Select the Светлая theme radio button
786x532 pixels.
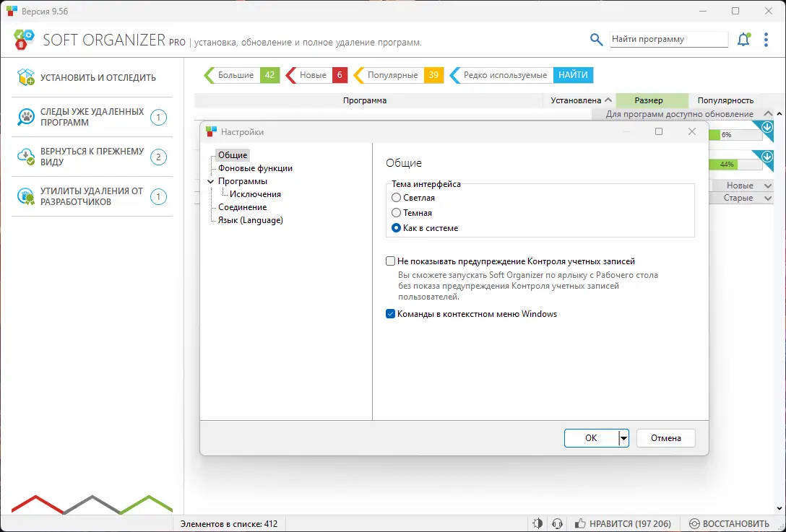pyautogui.click(x=396, y=198)
